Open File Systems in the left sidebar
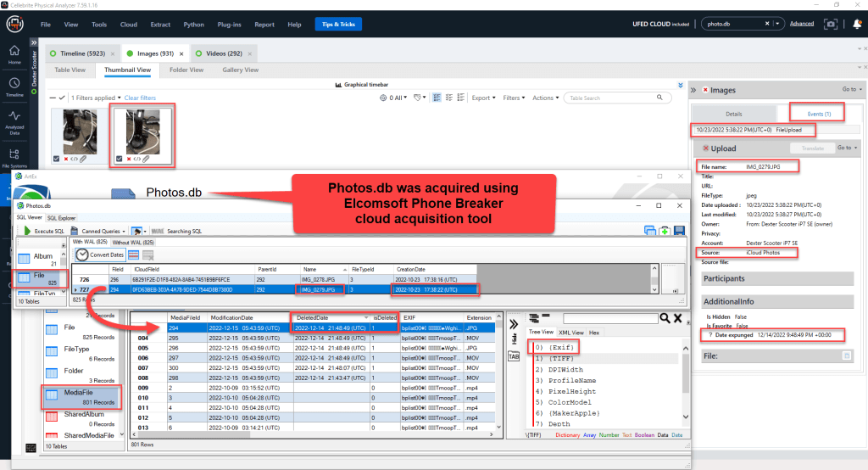The width and height of the screenshot is (868, 470). [14, 154]
